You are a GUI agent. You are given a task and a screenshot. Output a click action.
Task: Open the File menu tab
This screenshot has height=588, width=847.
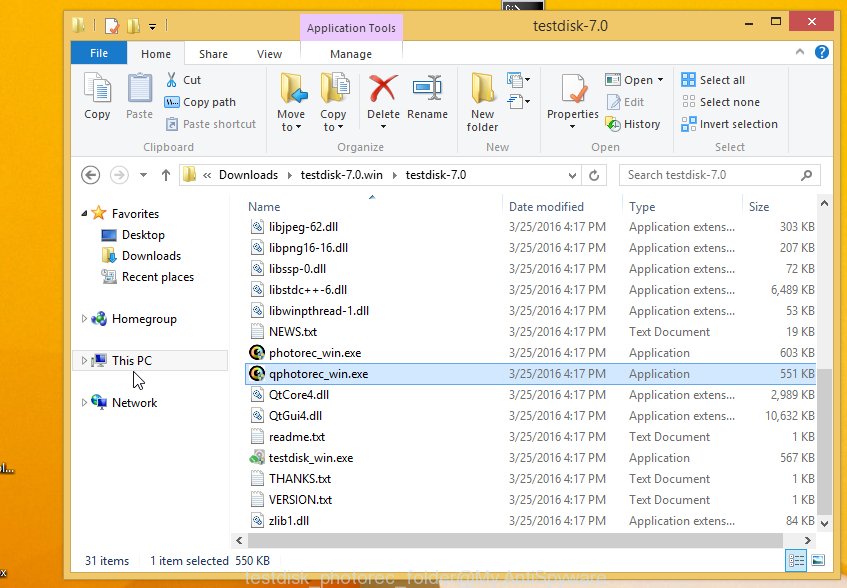pos(99,53)
